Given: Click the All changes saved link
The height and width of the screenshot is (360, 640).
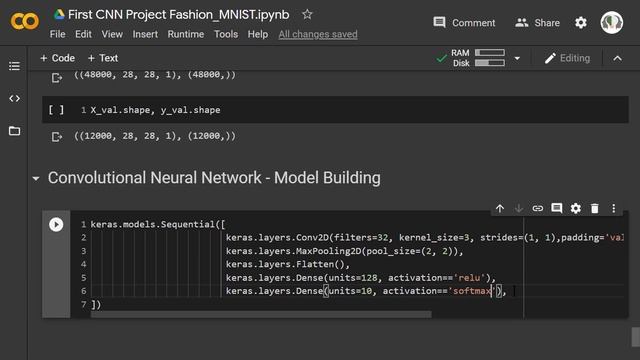Looking at the screenshot, I should (318, 34).
